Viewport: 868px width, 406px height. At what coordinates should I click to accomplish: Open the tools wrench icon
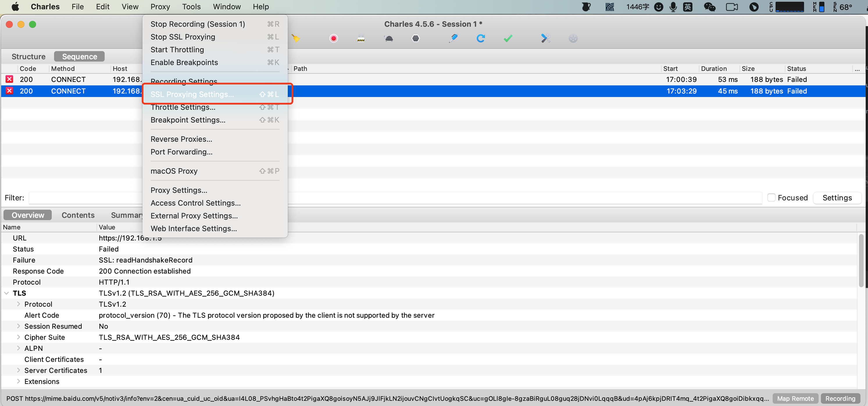(546, 38)
